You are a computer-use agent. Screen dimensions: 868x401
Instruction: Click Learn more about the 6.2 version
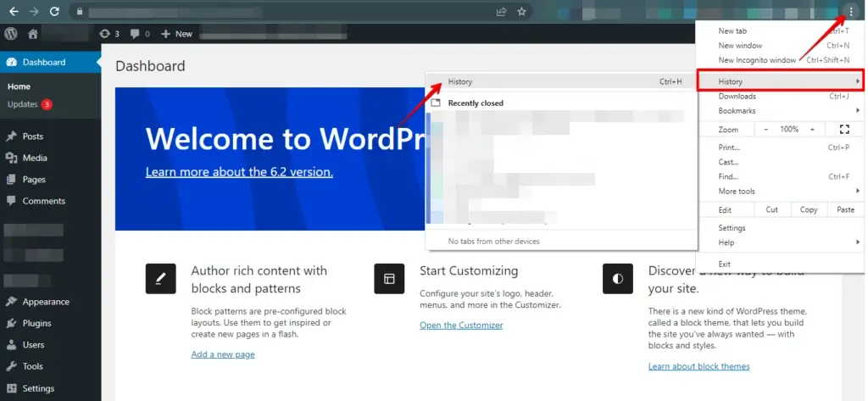[239, 172]
